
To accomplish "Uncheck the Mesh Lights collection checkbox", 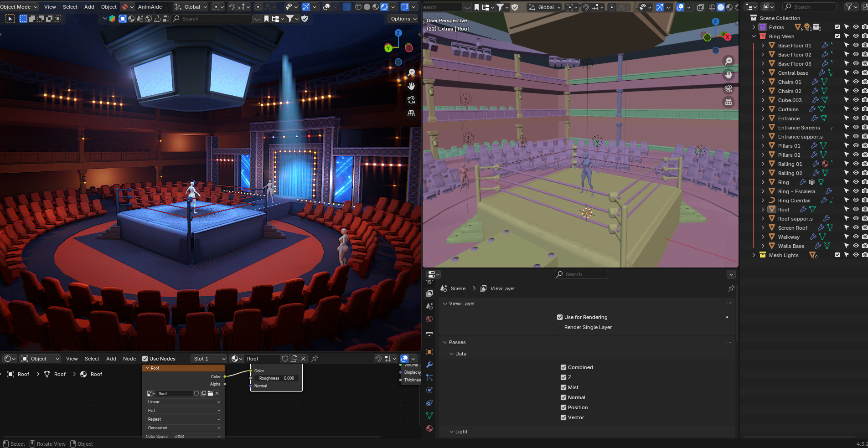I will tap(837, 255).
